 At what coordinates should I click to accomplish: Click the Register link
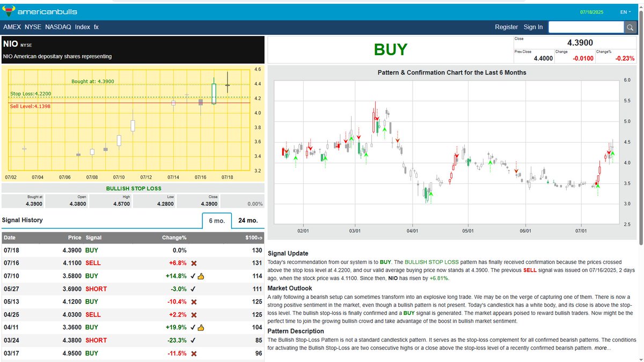[507, 27]
